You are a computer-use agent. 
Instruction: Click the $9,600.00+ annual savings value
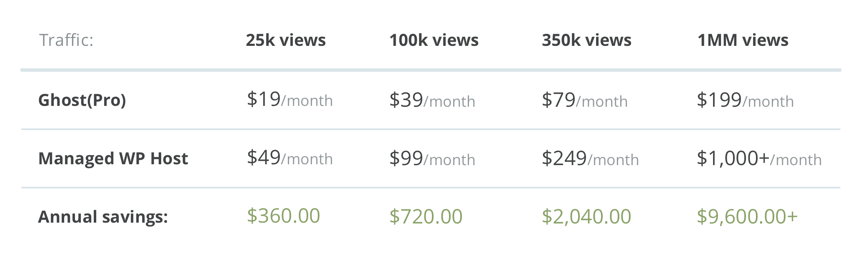[x=747, y=217]
